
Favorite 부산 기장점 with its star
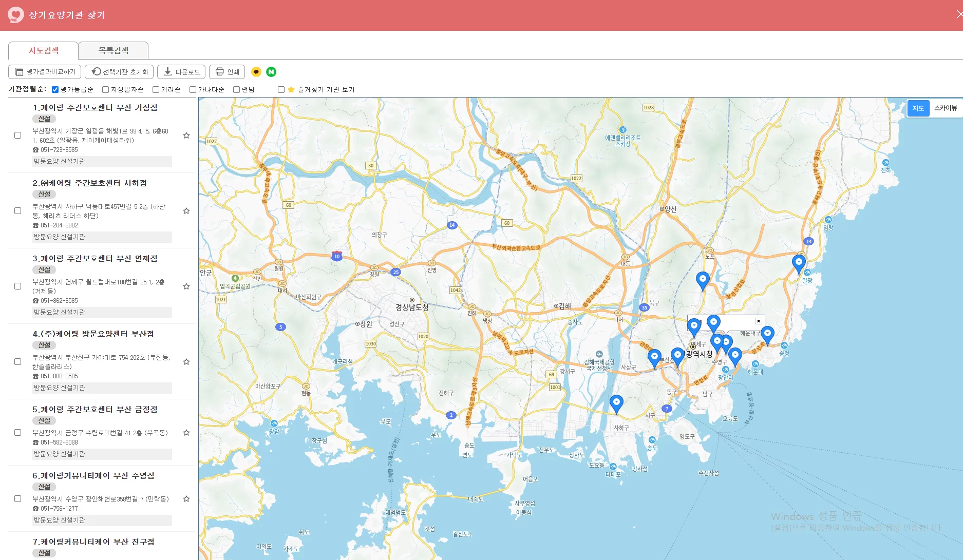point(186,136)
